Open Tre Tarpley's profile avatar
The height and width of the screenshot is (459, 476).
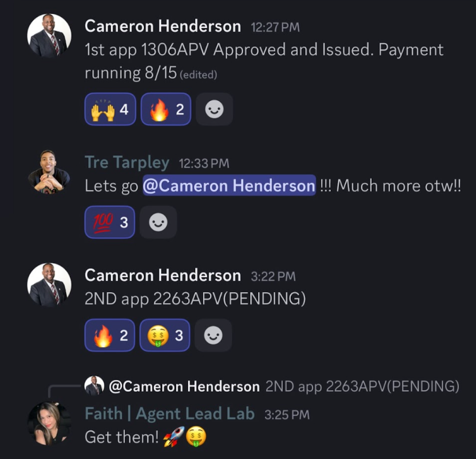pos(49,172)
